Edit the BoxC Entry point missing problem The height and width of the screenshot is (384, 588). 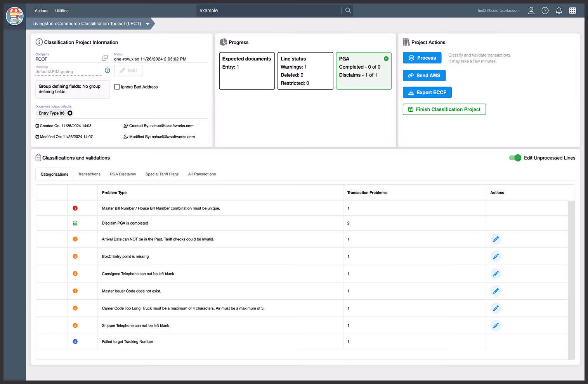[x=496, y=256]
